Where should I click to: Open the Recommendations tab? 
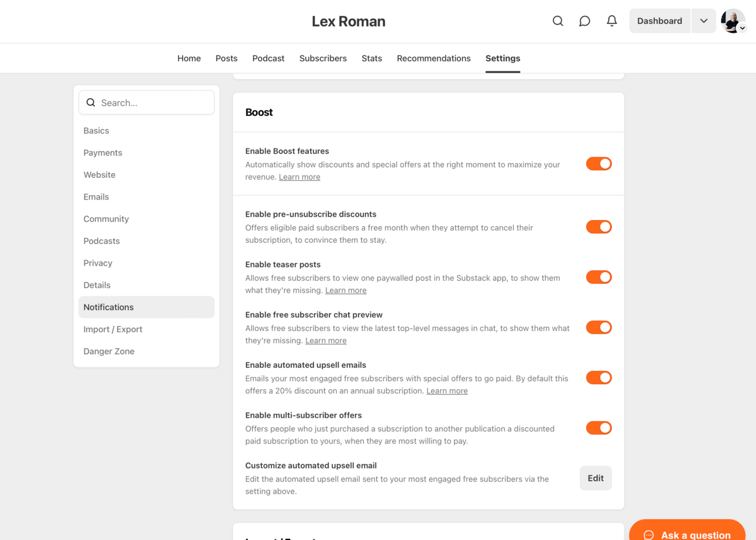pyautogui.click(x=434, y=59)
